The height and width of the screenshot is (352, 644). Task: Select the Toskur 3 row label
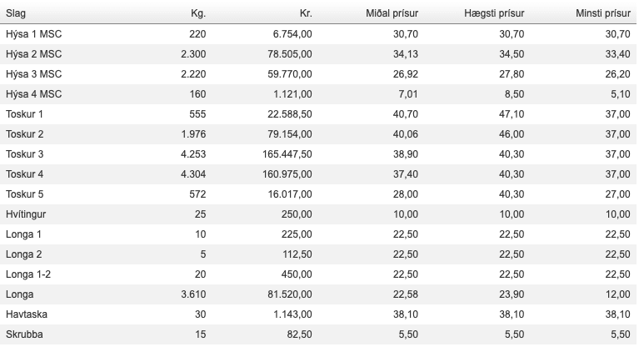point(24,153)
